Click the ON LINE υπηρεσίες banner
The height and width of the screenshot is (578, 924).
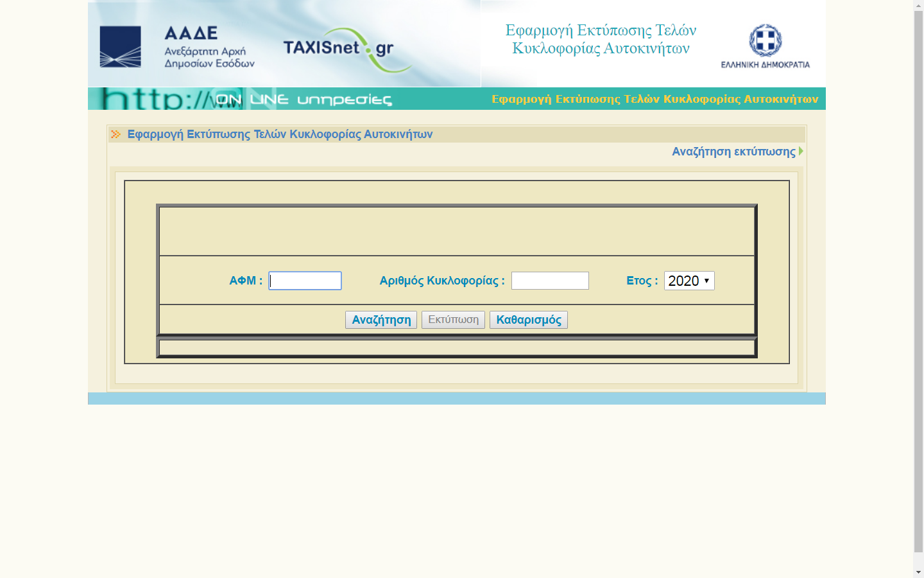tap(303, 100)
